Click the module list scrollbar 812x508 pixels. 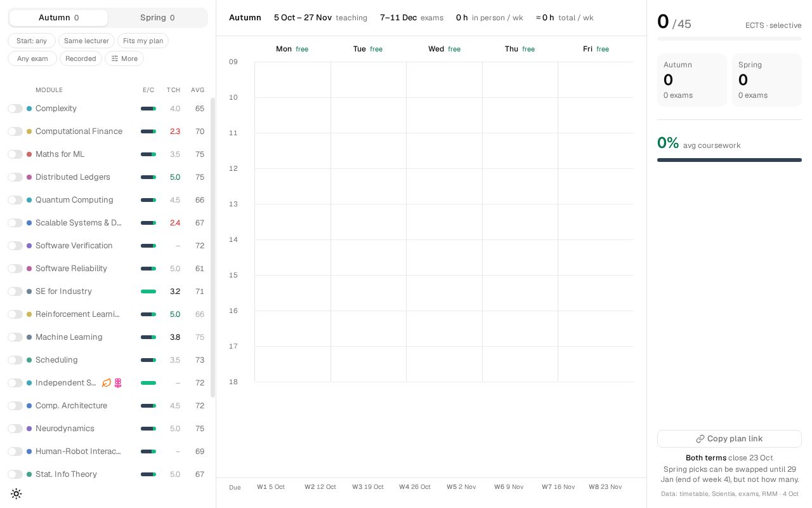213,248
